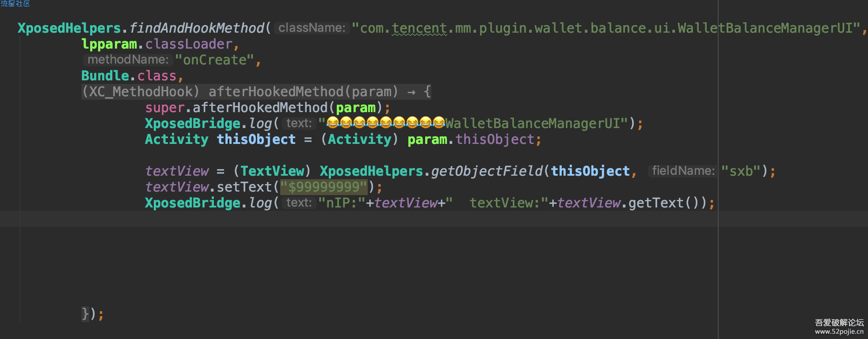Click the highlighted "$99999999" string
Image resolution: width=868 pixels, height=339 pixels.
[x=324, y=187]
